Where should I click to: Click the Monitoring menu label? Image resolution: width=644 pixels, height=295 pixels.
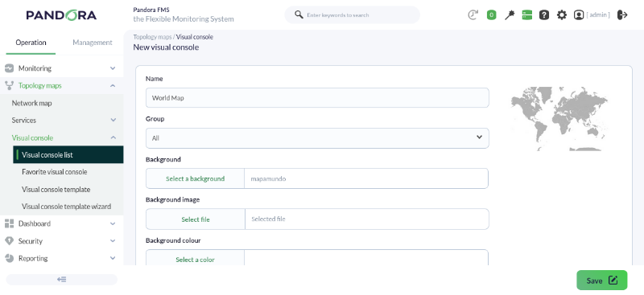click(35, 68)
